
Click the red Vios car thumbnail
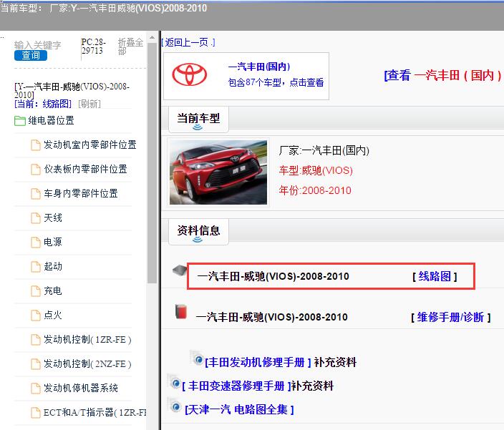pyautogui.click(x=218, y=172)
